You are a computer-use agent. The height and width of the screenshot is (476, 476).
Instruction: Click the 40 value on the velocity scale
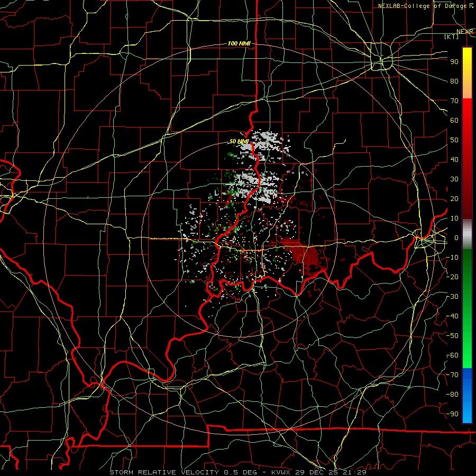tap(454, 159)
